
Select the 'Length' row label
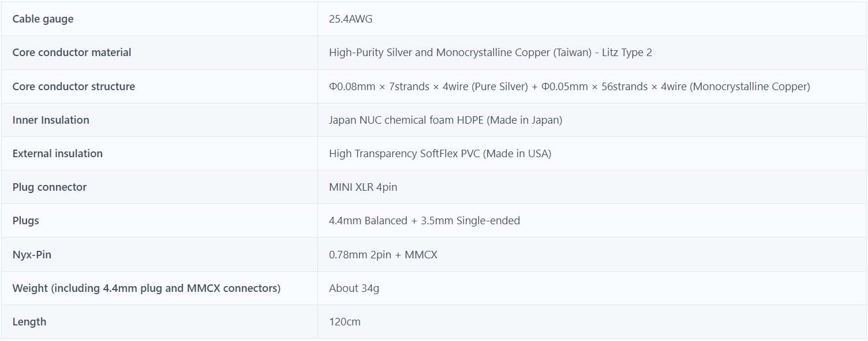click(x=29, y=322)
